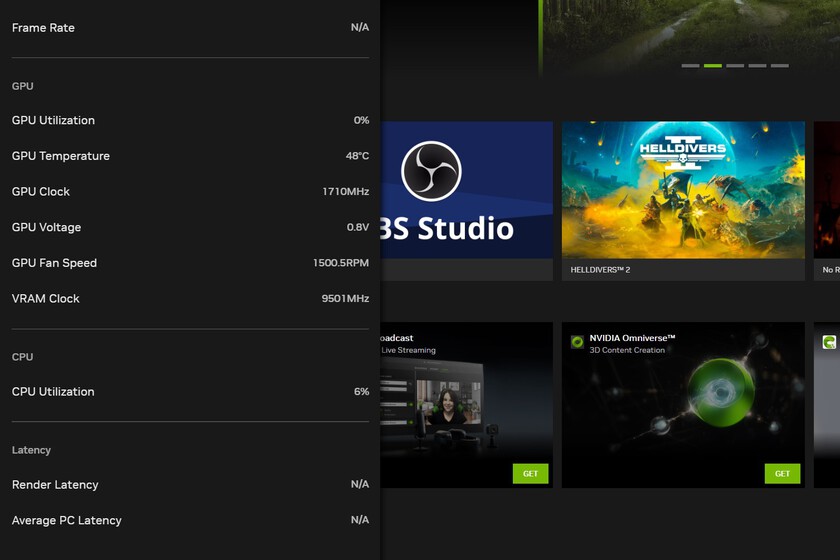840x560 pixels.
Task: Click the VRAM Clock label
Action: (x=46, y=298)
